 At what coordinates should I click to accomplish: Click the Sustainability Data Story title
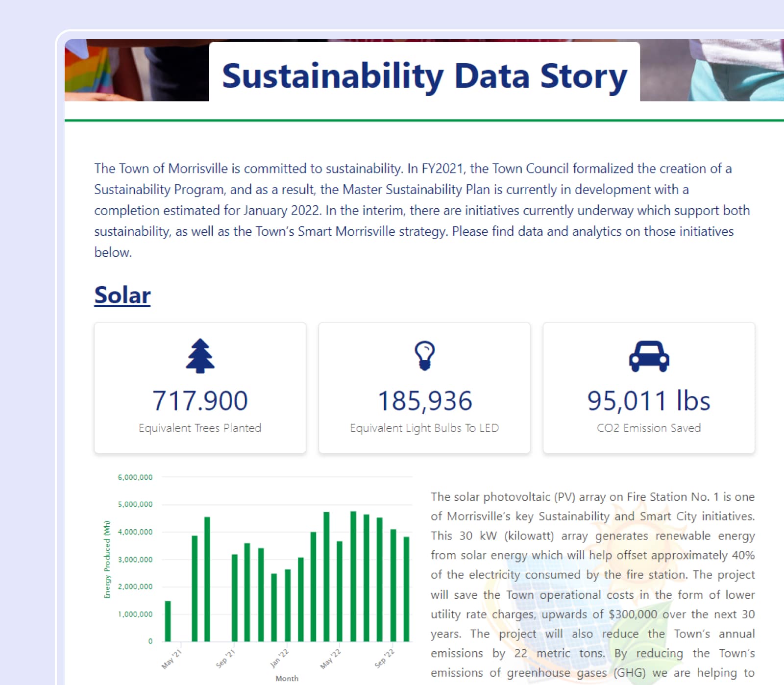424,76
